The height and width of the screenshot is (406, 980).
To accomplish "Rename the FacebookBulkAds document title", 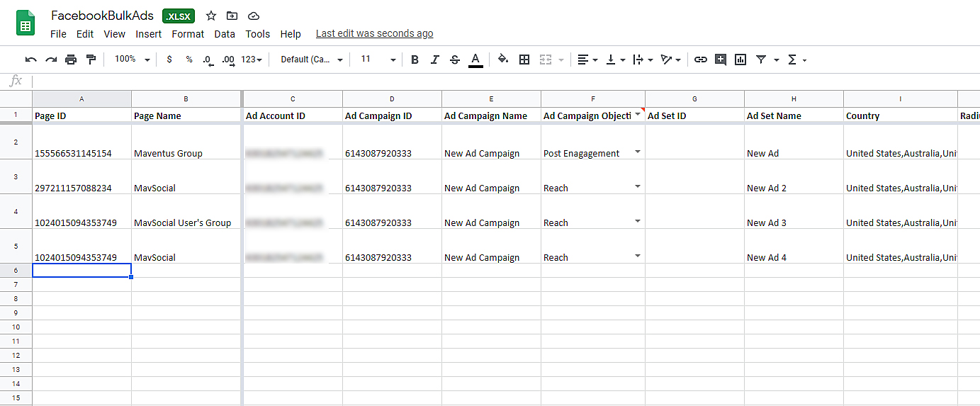I will pyautogui.click(x=102, y=16).
